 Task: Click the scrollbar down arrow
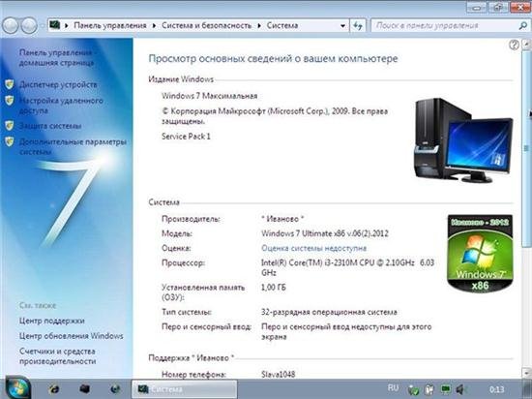coord(526,372)
